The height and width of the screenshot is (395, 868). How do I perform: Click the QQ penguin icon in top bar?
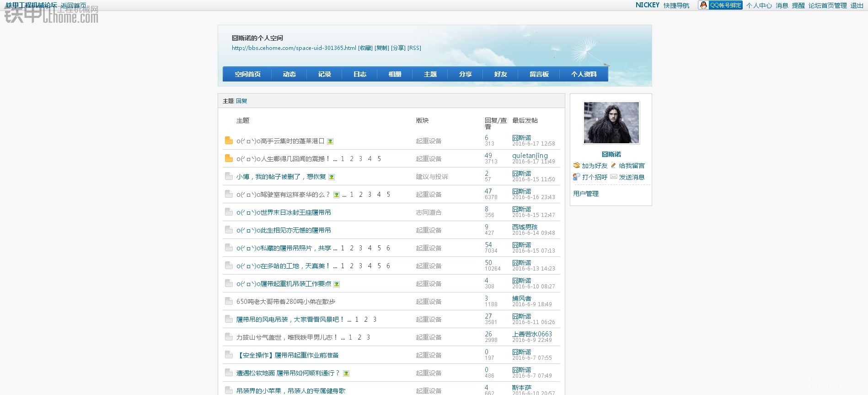click(x=703, y=5)
